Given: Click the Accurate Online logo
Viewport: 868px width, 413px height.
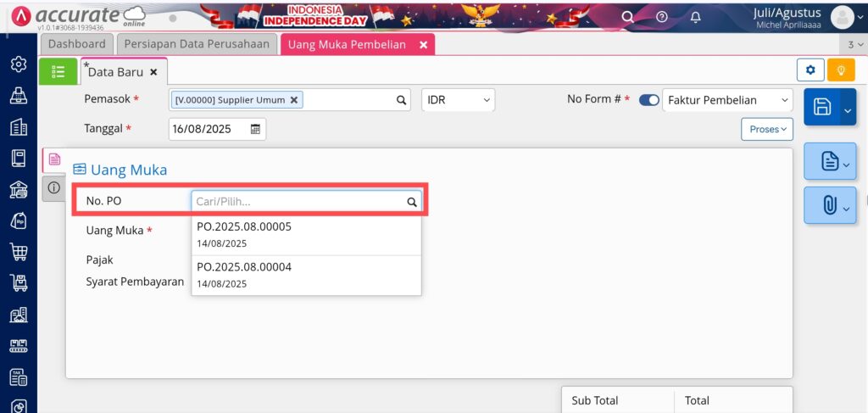Looking at the screenshot, I should pos(78,17).
